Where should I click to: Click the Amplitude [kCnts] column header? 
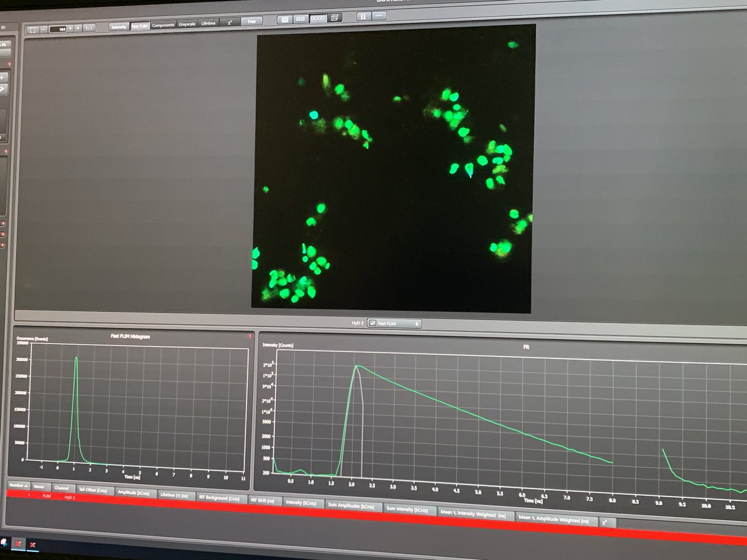pyautogui.click(x=135, y=493)
